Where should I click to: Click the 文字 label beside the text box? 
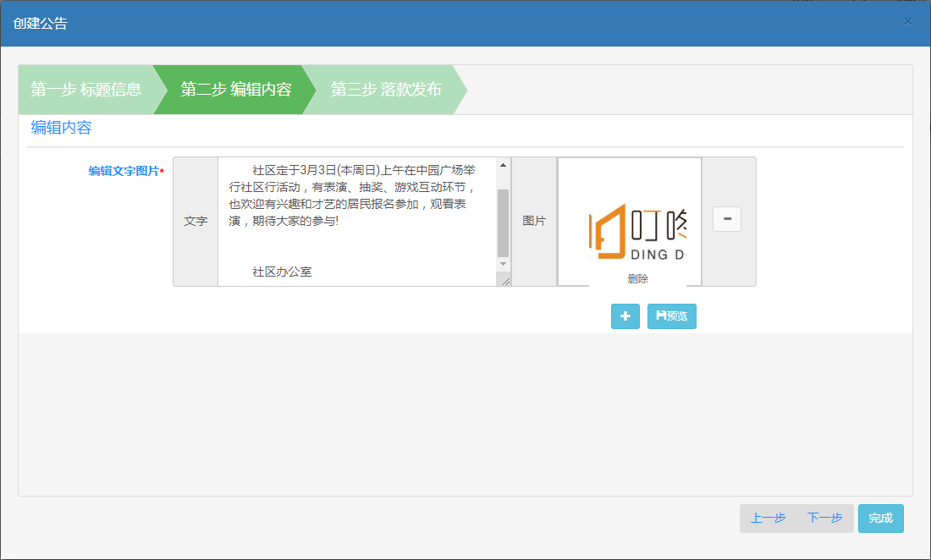pyautogui.click(x=196, y=222)
